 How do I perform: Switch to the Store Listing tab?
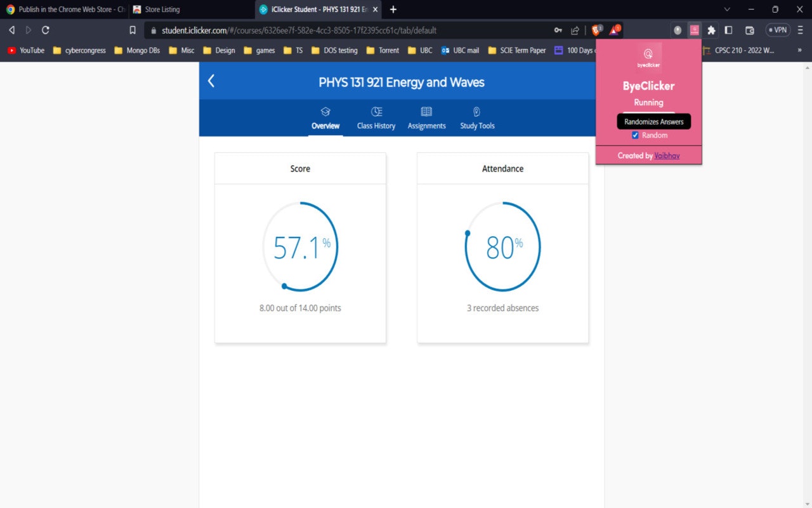click(x=190, y=10)
